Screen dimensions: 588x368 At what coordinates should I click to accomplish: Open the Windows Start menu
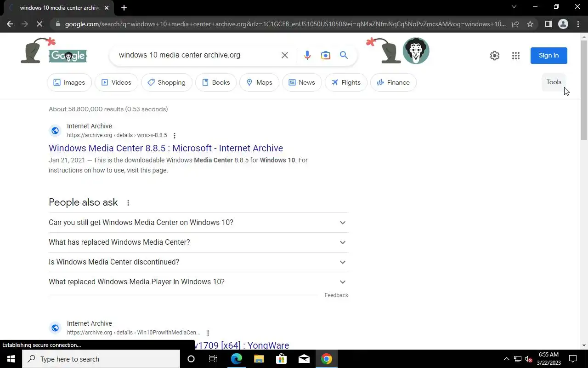pyautogui.click(x=11, y=359)
